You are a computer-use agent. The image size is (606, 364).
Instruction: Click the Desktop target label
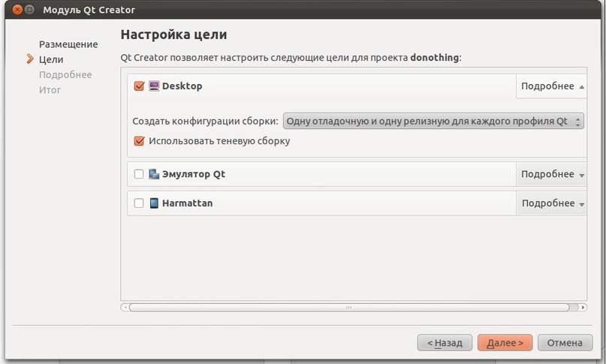pyautogui.click(x=182, y=86)
